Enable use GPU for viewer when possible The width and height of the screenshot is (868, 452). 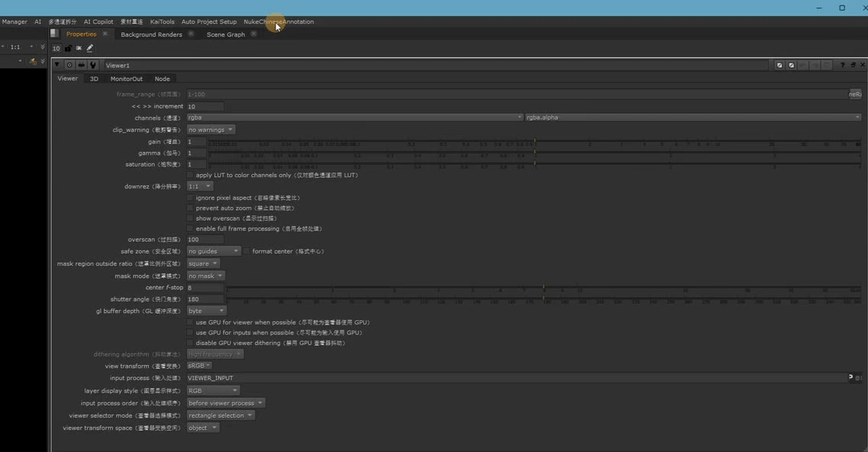click(x=190, y=322)
